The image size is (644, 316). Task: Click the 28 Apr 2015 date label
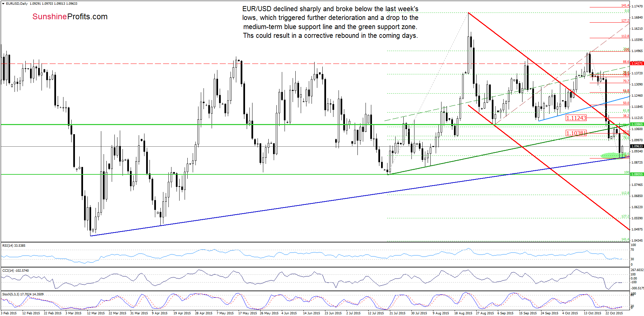click(x=204, y=313)
